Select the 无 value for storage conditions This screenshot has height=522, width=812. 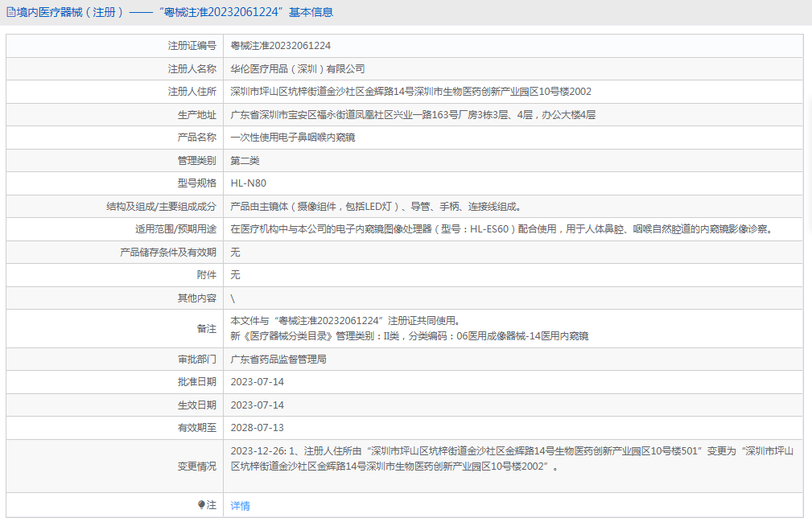point(235,252)
